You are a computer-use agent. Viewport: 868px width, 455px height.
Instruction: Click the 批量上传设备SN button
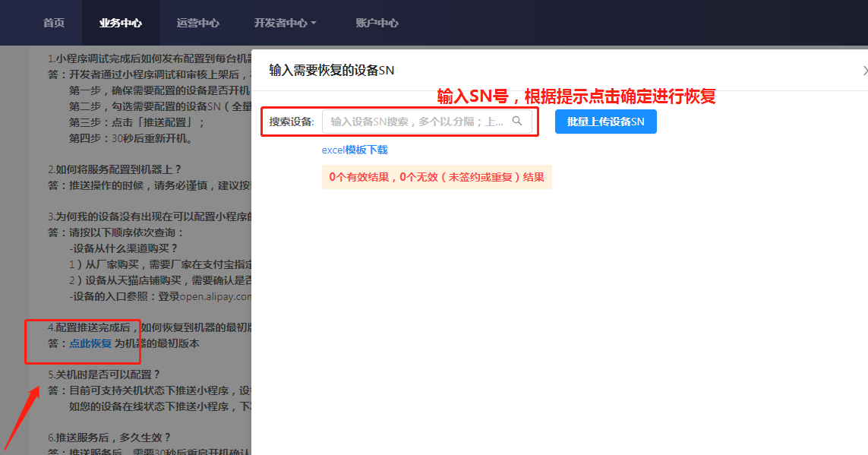[x=605, y=122]
